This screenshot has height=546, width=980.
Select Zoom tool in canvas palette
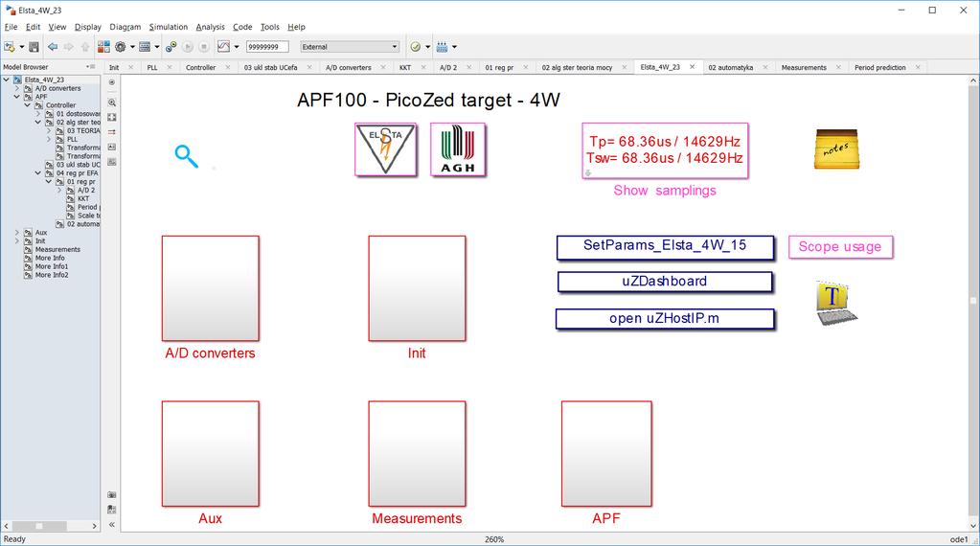(x=112, y=102)
